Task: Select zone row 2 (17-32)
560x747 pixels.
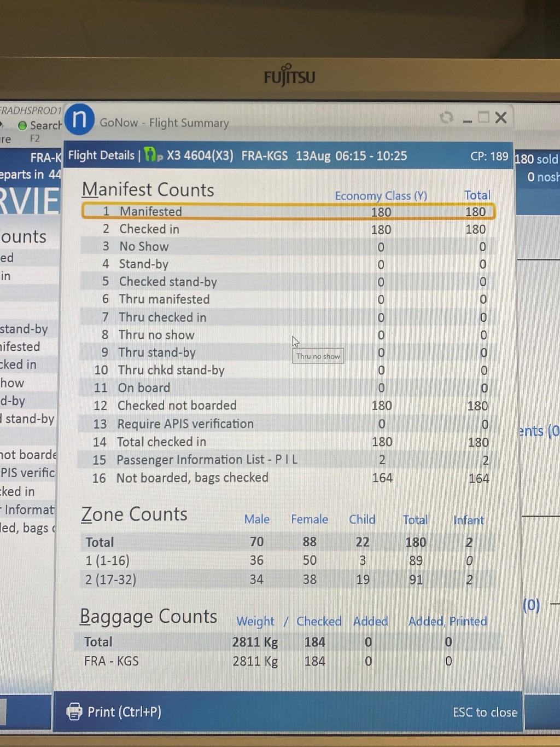Action: pyautogui.click(x=284, y=580)
